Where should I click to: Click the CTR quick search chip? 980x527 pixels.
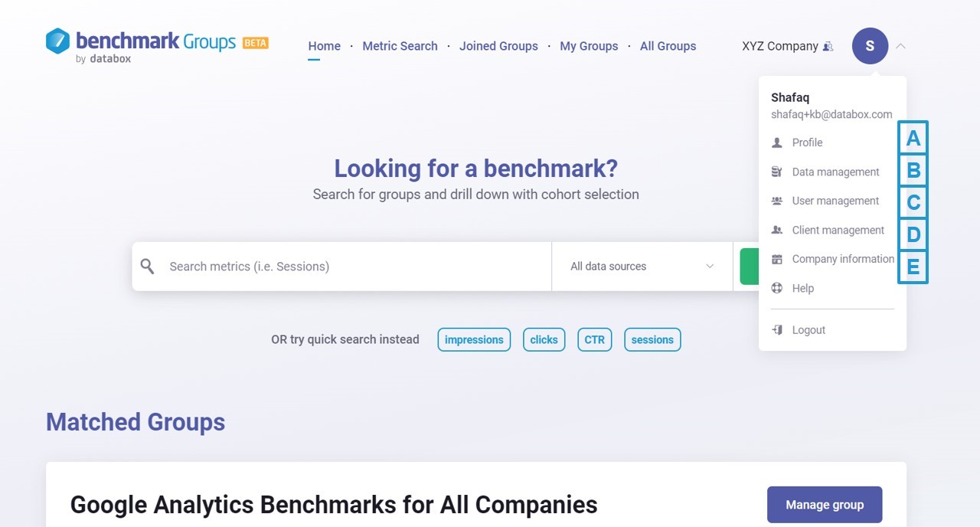point(594,339)
